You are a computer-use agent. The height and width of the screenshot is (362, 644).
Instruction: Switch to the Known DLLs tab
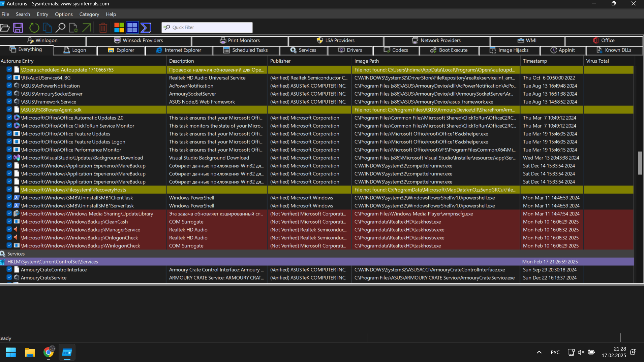click(614, 50)
